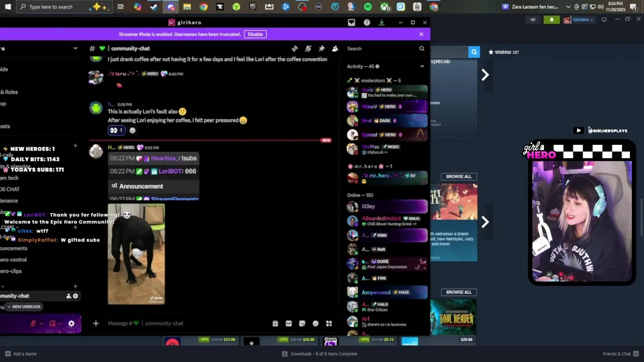Collapse the Activity section chevron

point(422,66)
